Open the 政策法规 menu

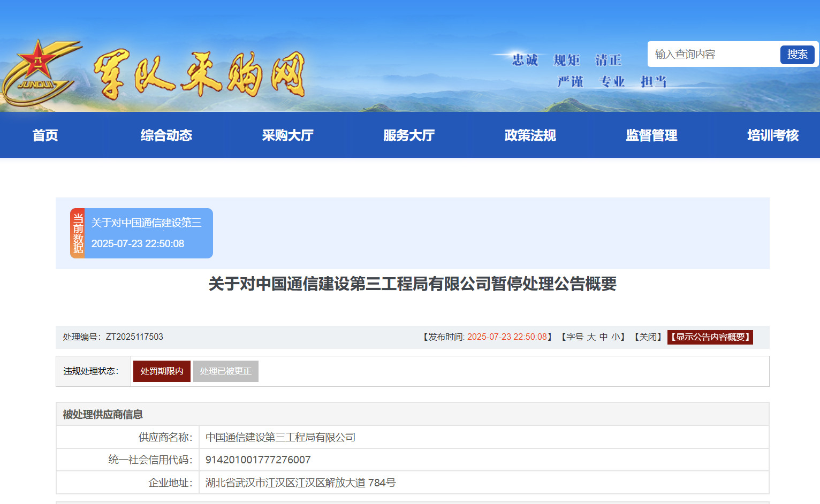click(530, 135)
